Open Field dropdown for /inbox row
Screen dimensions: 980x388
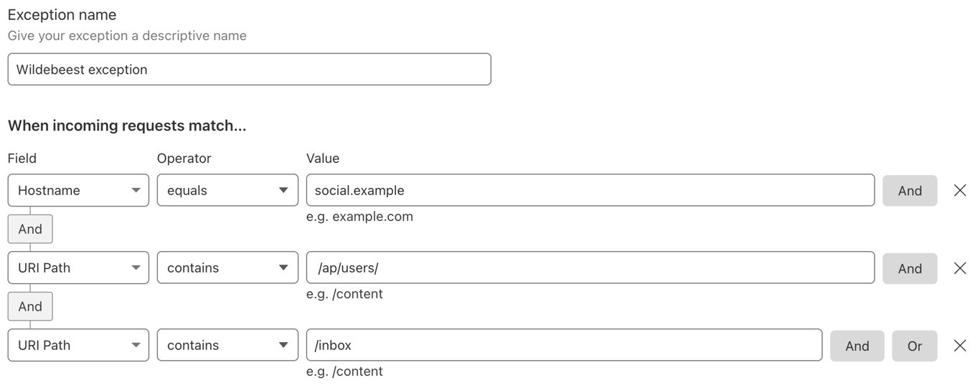(x=78, y=345)
